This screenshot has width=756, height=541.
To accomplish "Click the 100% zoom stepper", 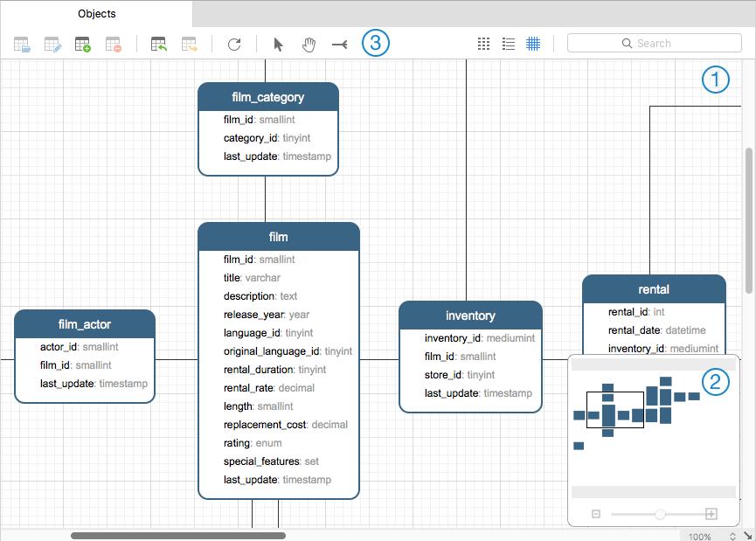I will click(x=732, y=536).
